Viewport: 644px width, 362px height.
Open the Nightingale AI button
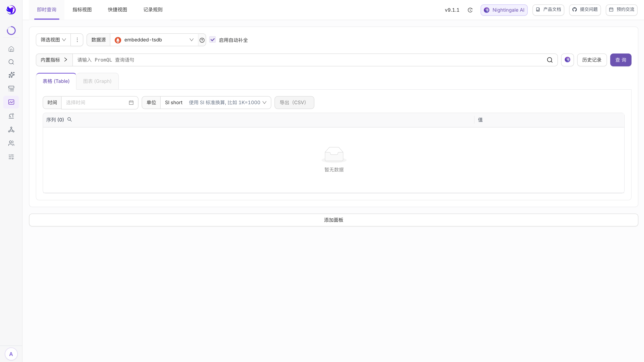pos(504,10)
